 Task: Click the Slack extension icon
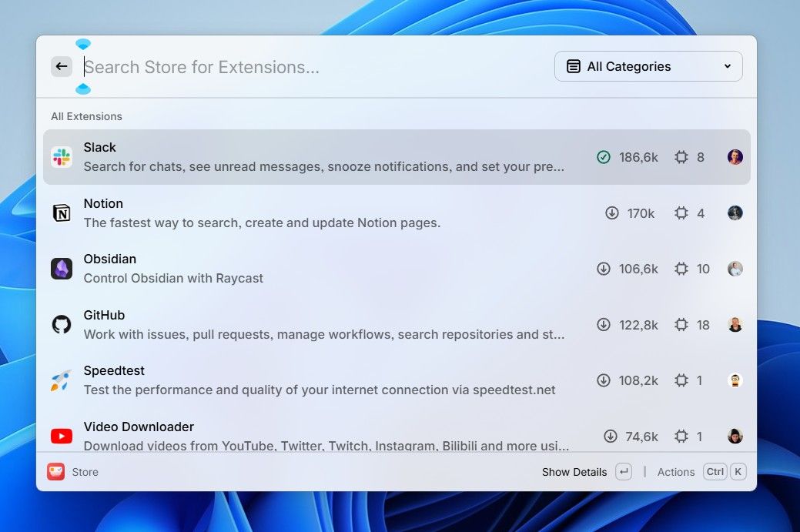click(x=62, y=156)
